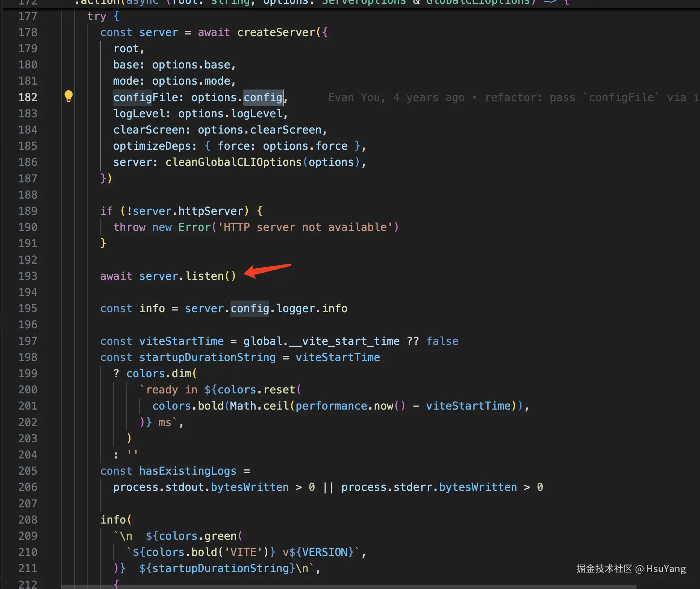
Task: Click 'root,' on line 179
Action: [129, 49]
